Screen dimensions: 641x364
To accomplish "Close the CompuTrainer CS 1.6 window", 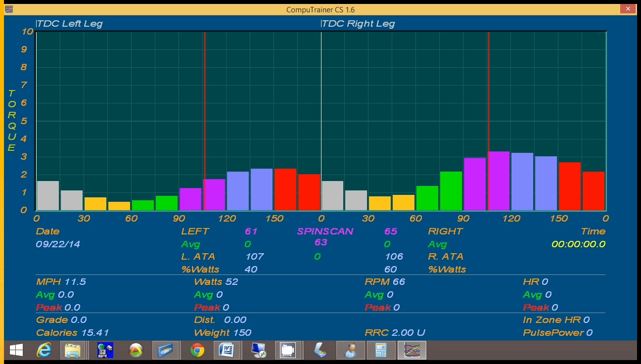I will 628,8.
